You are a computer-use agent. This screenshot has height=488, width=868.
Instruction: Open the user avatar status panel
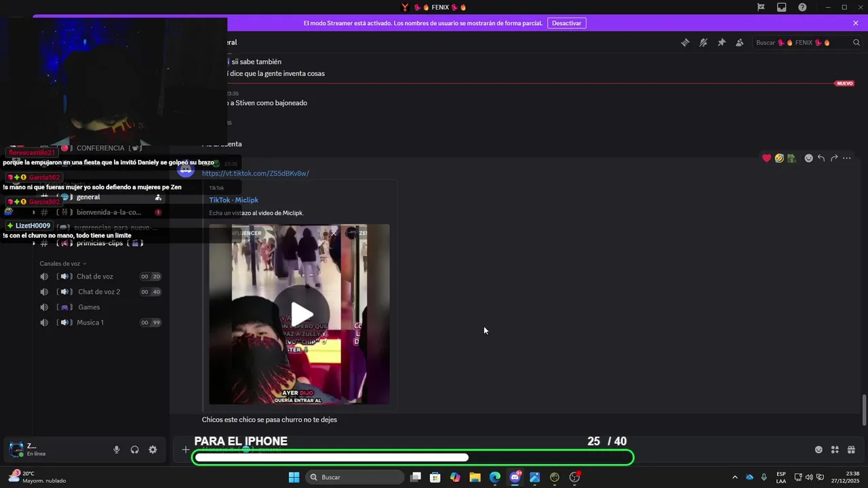click(x=16, y=449)
